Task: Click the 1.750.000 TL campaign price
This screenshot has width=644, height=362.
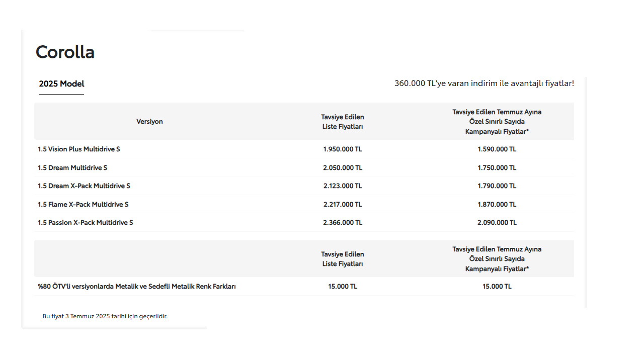Action: pos(497,167)
